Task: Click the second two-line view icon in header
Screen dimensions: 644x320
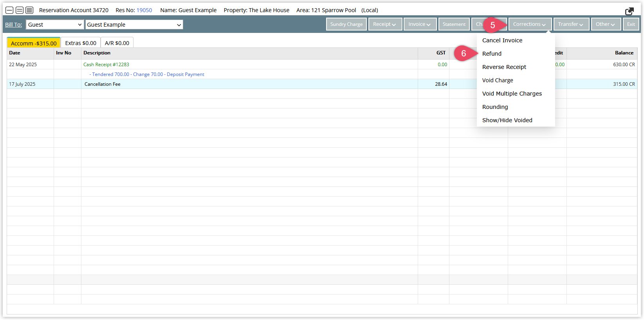Action: [x=19, y=10]
